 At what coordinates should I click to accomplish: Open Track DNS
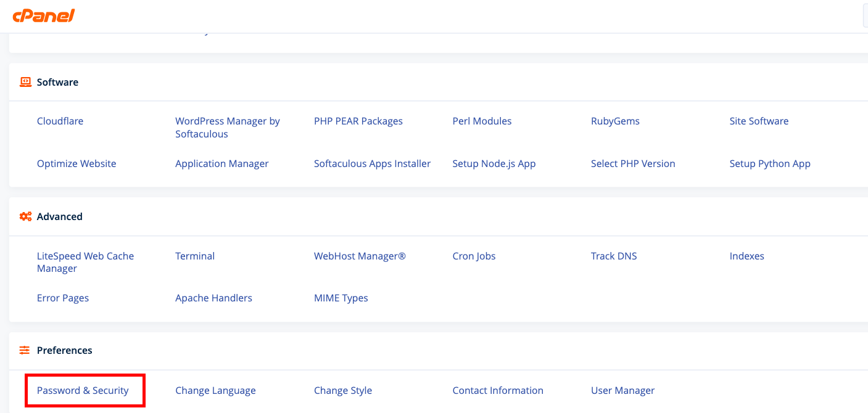[614, 256]
